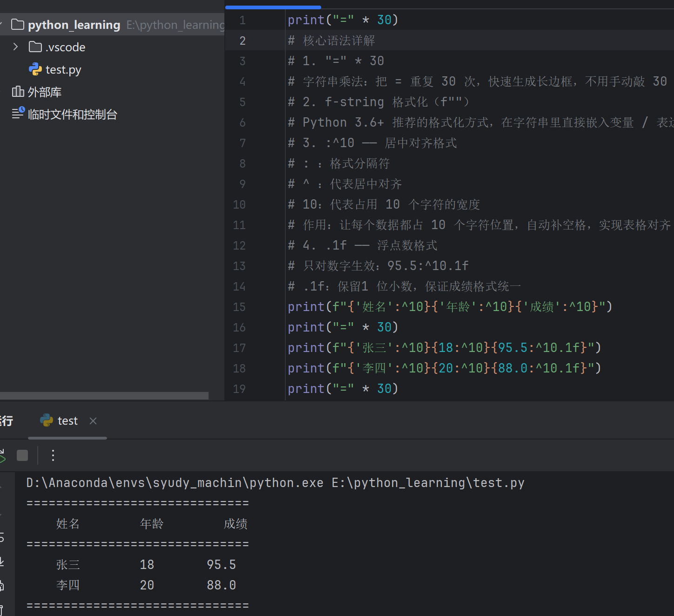Click the comment starting "# 字符串乘法"

pos(478,81)
